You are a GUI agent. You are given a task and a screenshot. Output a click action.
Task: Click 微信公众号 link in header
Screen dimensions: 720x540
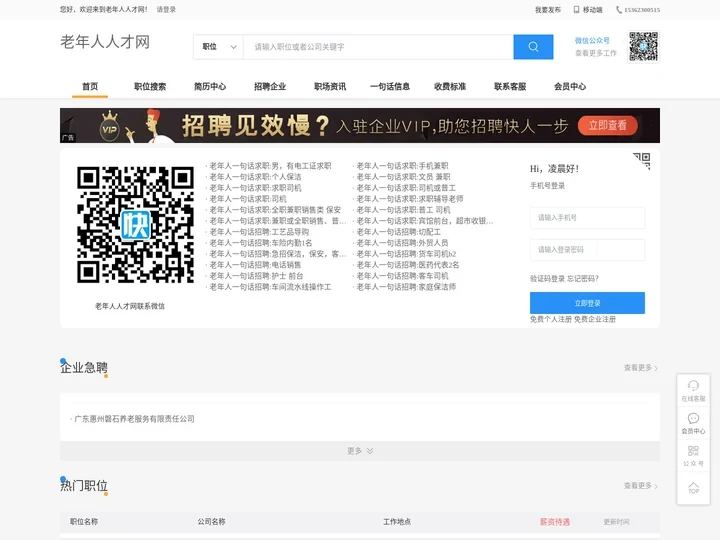click(x=592, y=40)
